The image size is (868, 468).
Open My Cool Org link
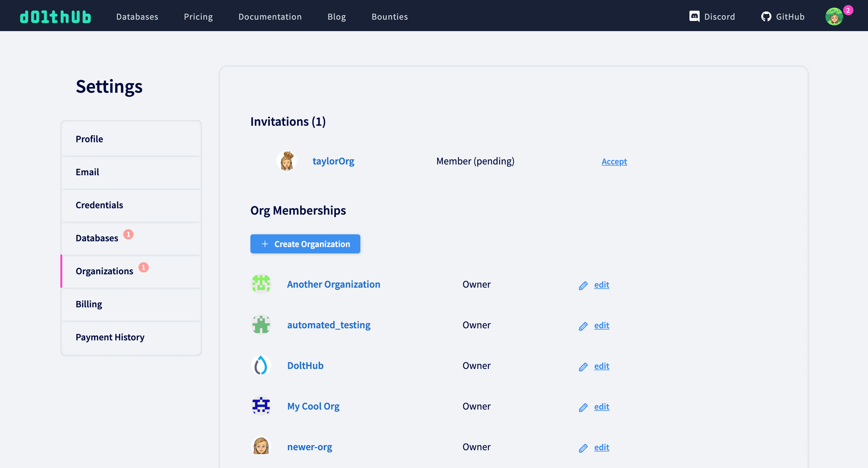point(313,406)
